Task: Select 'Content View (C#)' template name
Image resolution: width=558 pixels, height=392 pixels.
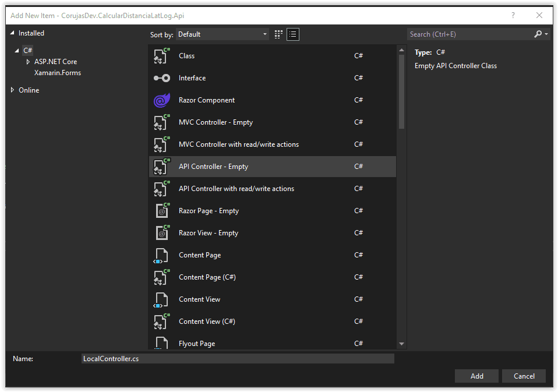Action: tap(207, 321)
